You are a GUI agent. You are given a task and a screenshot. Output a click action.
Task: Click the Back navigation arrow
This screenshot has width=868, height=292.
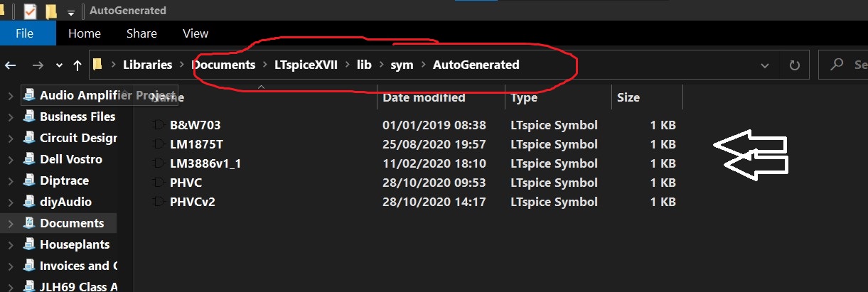pos(11,65)
